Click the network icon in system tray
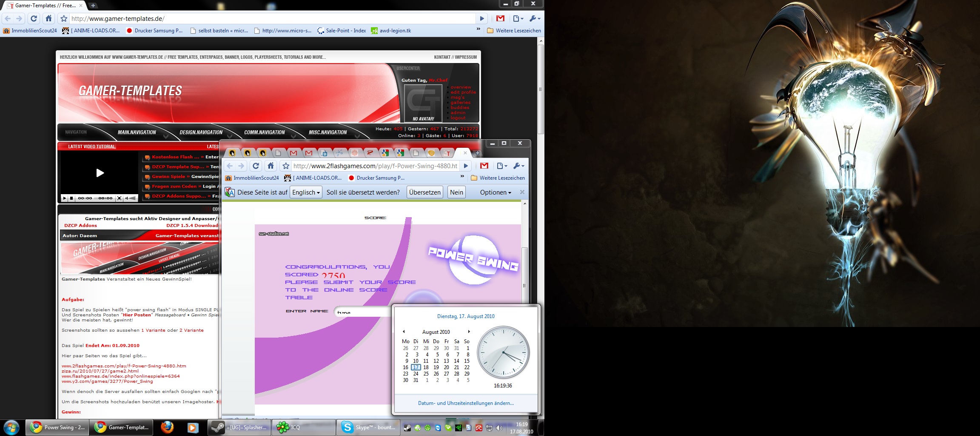980x436 pixels. [489, 428]
